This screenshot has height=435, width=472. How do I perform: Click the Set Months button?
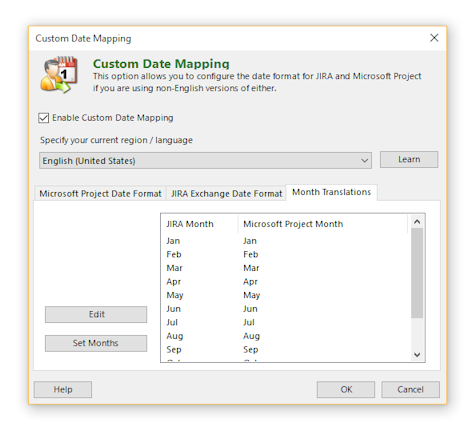pyautogui.click(x=96, y=343)
